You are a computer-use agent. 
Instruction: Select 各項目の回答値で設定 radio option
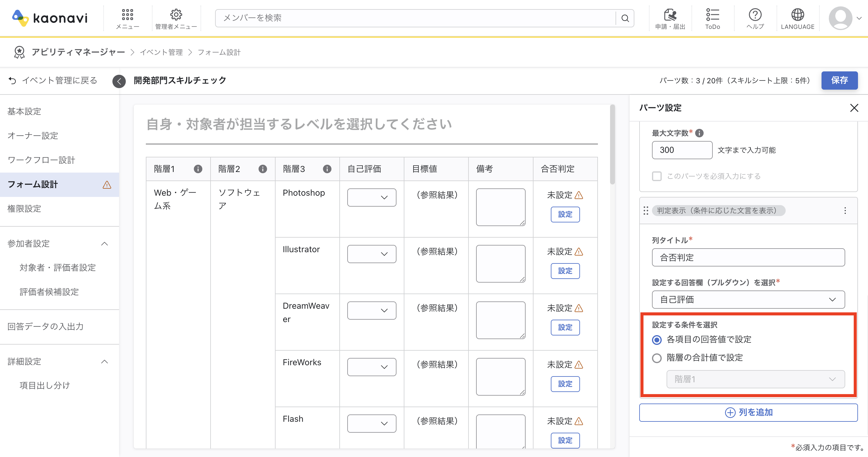point(656,340)
